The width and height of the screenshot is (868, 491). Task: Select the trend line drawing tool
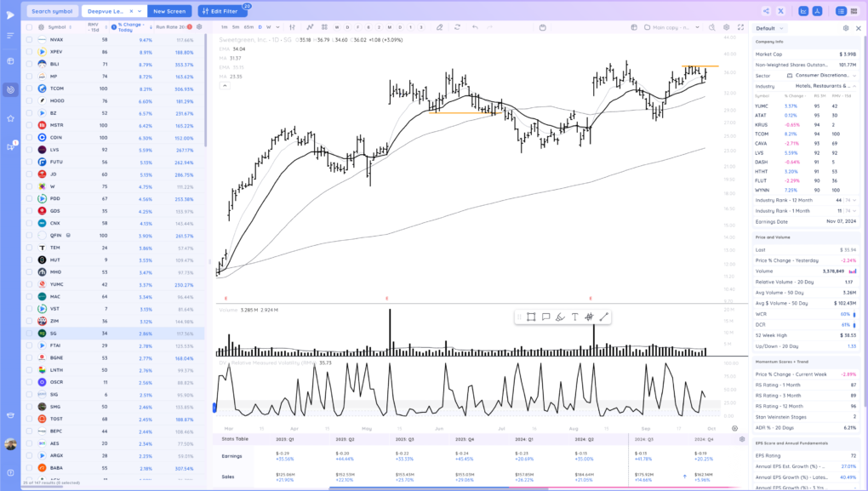[x=604, y=317]
